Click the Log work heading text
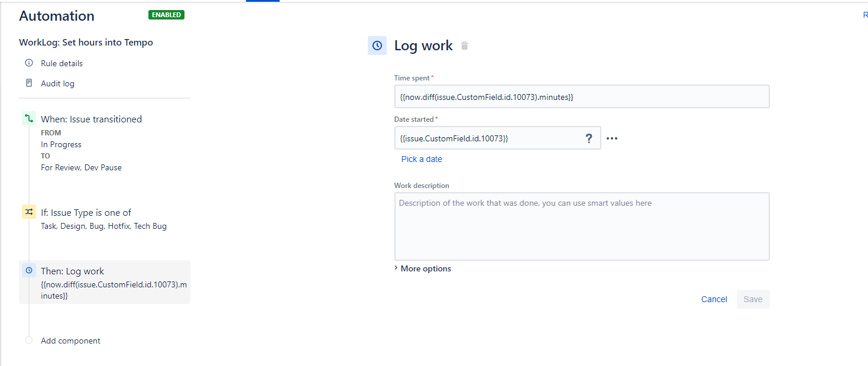This screenshot has height=366, width=868. coord(423,46)
